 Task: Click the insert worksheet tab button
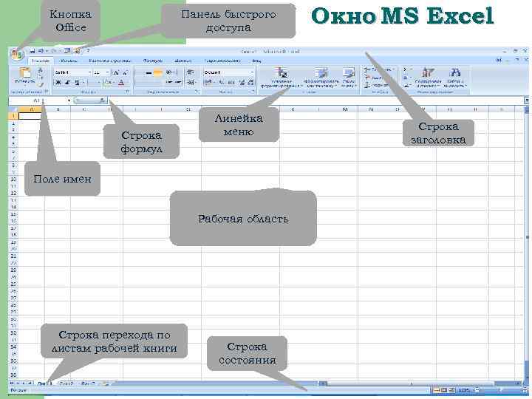pos(106,383)
